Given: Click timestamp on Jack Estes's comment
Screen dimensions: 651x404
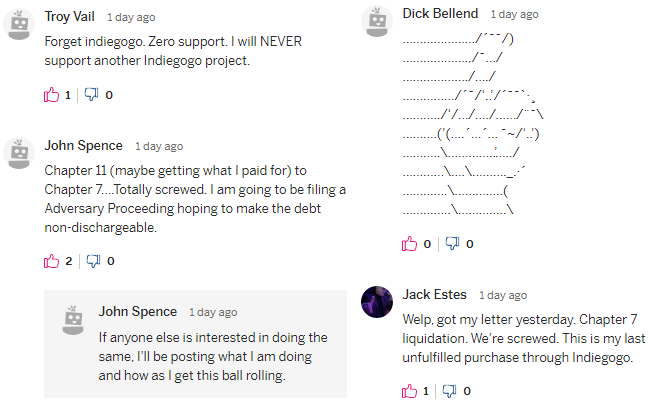Looking at the screenshot, I should tap(503, 296).
